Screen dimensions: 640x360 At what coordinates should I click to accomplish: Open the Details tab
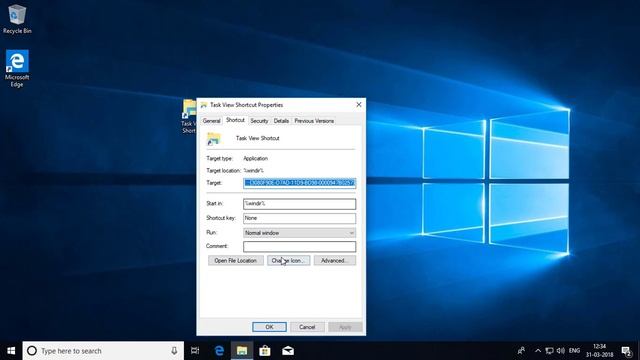281,121
